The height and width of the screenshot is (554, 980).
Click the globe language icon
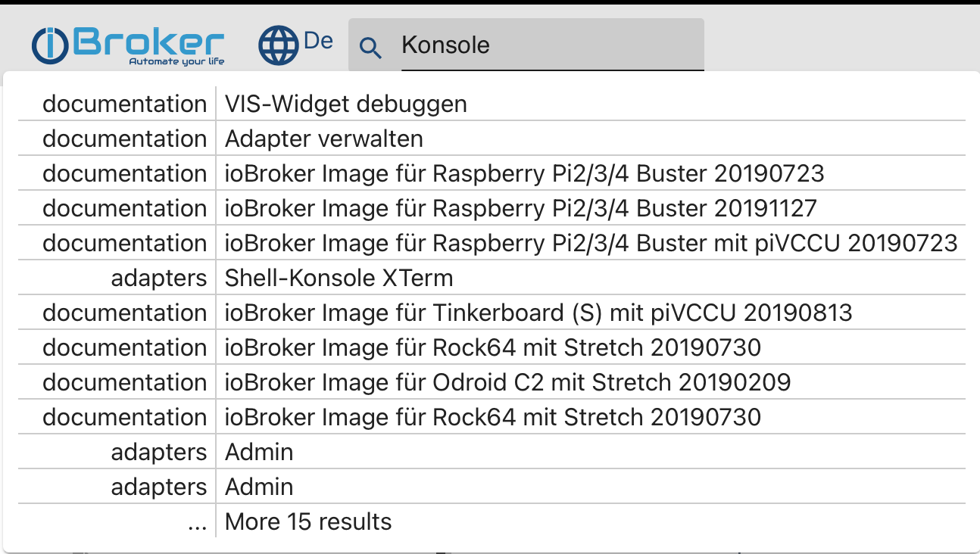point(279,45)
